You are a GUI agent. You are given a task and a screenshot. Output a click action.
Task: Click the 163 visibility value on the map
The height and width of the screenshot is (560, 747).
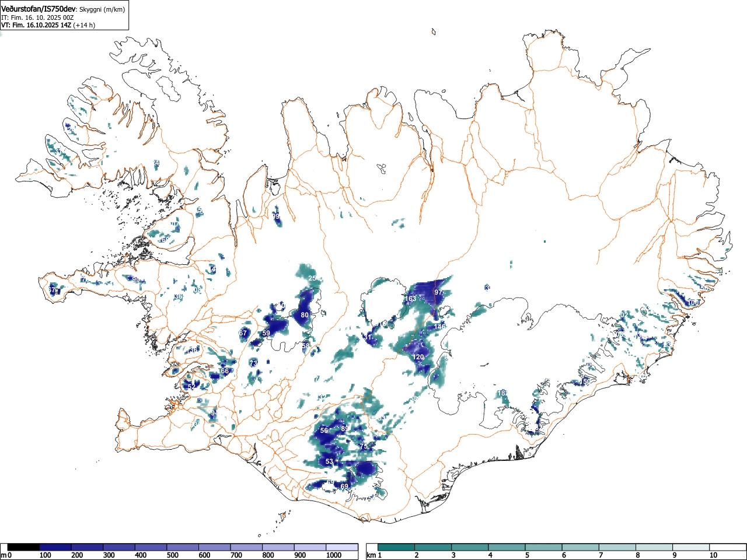(411, 299)
